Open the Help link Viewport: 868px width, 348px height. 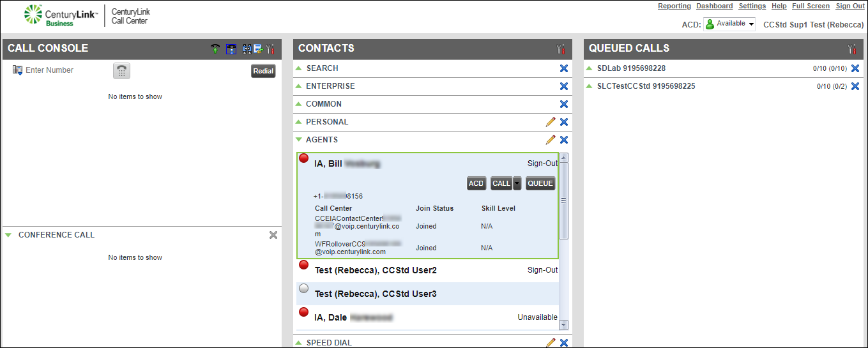point(779,6)
